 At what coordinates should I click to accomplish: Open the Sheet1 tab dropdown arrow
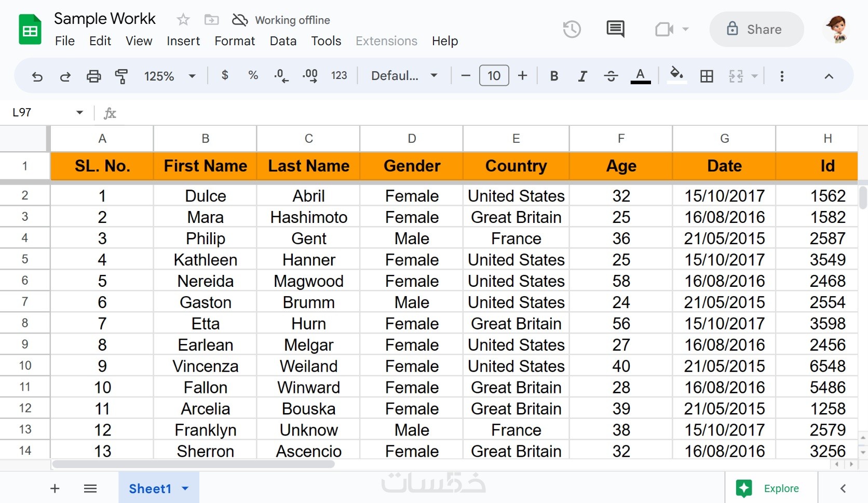pyautogui.click(x=185, y=488)
